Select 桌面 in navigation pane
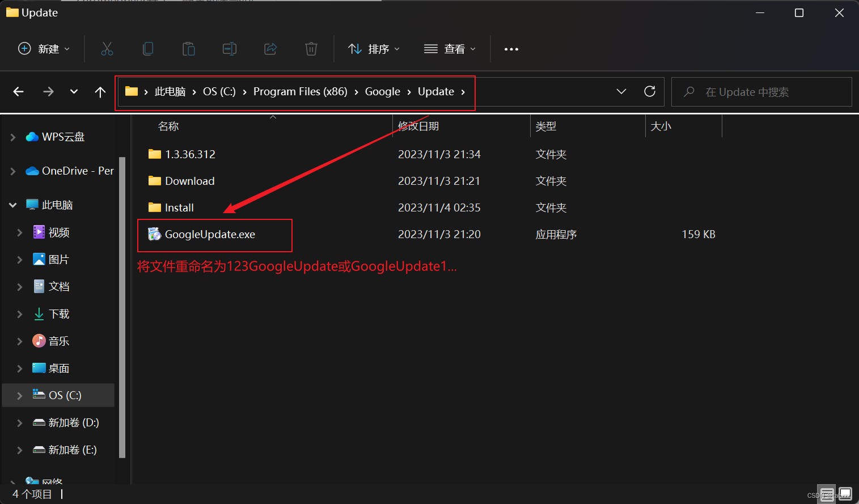 [59, 368]
